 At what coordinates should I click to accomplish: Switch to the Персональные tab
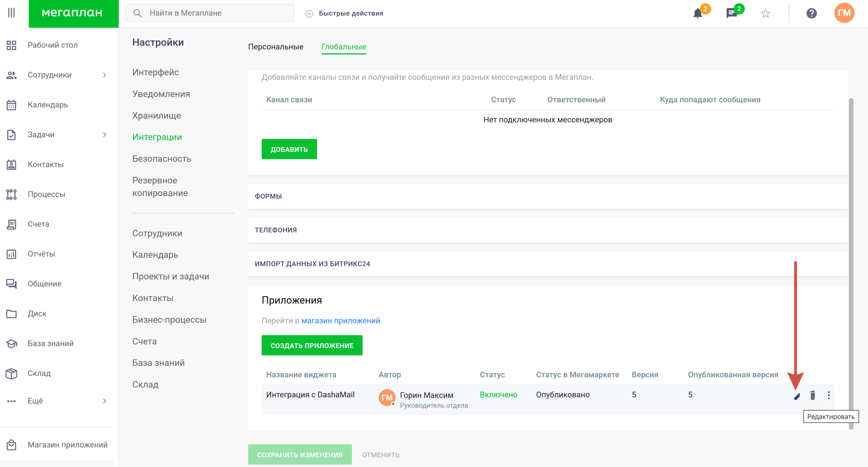click(x=276, y=47)
